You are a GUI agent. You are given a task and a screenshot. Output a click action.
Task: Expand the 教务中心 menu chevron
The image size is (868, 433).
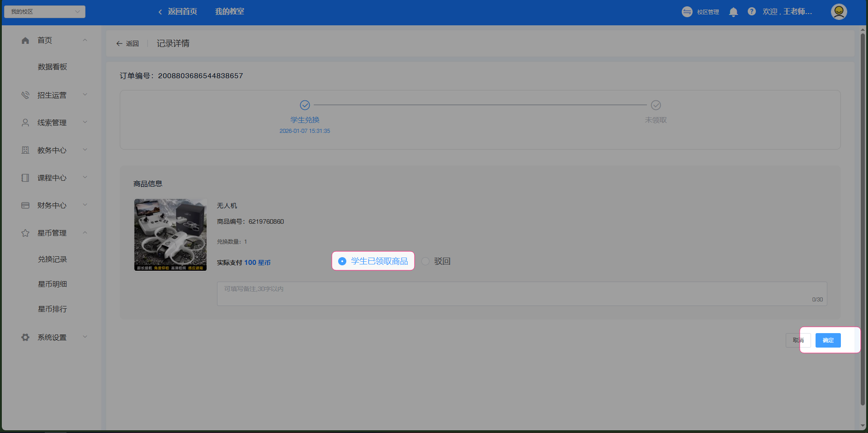(x=85, y=150)
